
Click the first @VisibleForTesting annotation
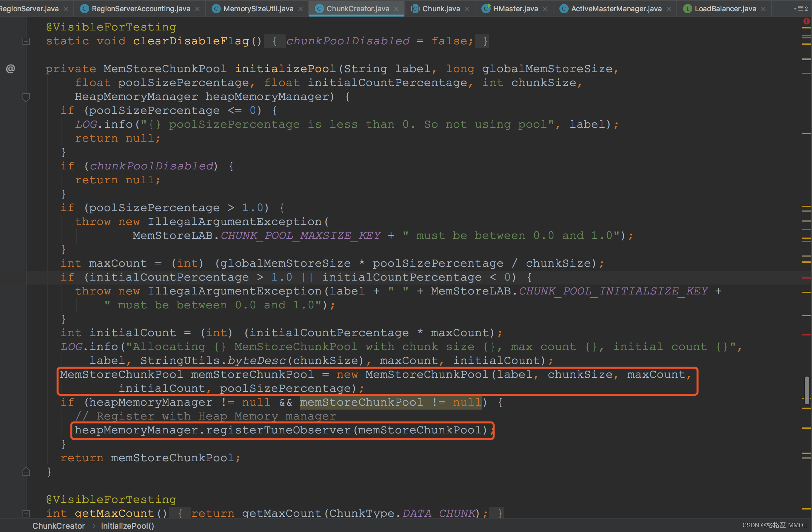(x=111, y=27)
